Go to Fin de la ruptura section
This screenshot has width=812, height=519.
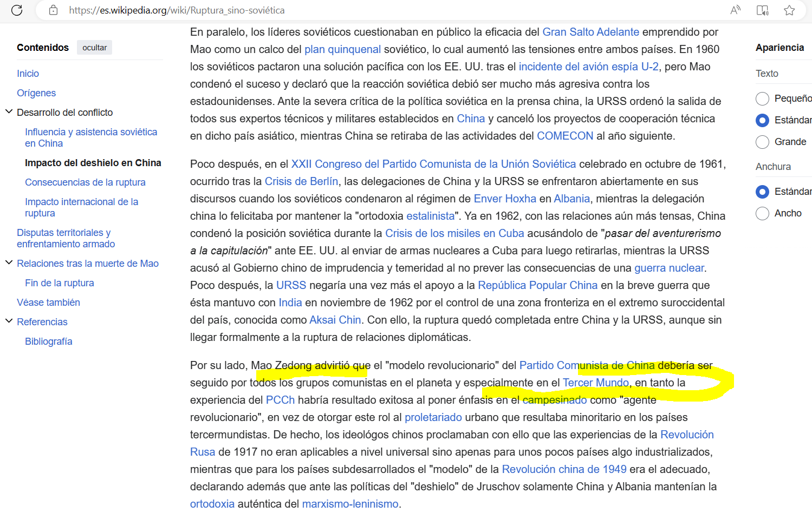[60, 283]
